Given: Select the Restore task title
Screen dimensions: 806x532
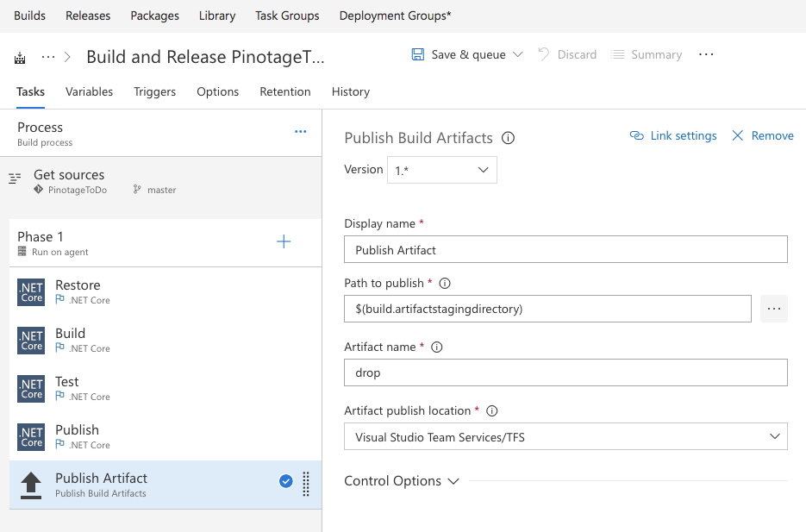Looking at the screenshot, I should pos(78,285).
